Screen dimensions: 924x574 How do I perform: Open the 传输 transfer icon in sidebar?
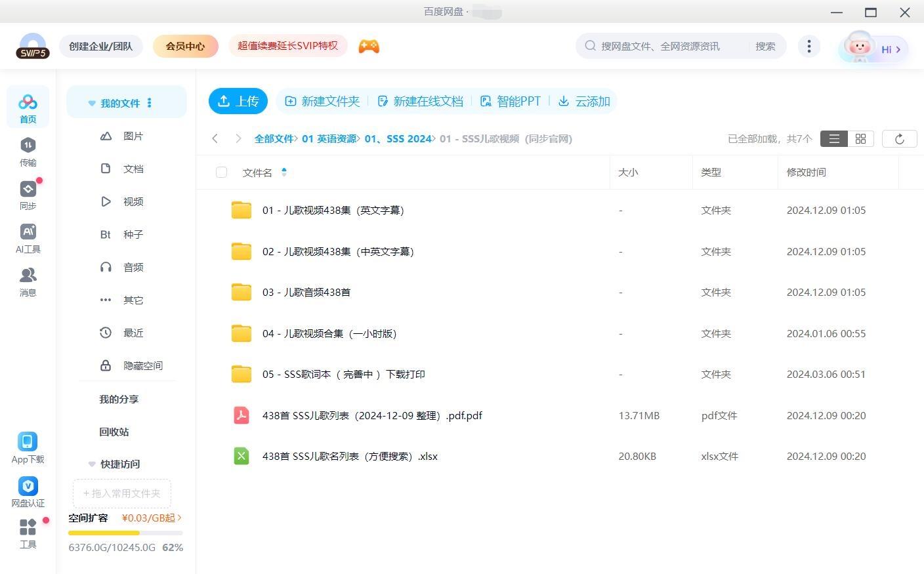tap(28, 146)
